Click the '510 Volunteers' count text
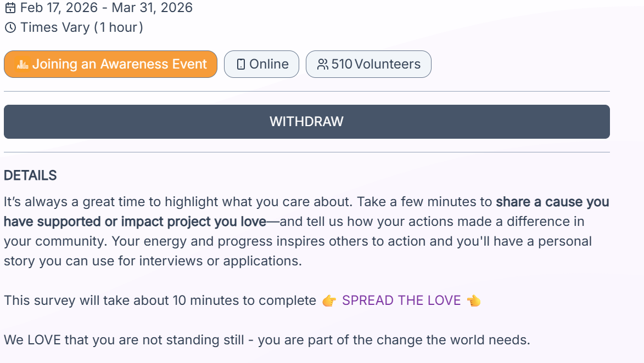Screen dimensions: 644x363 tap(376, 64)
